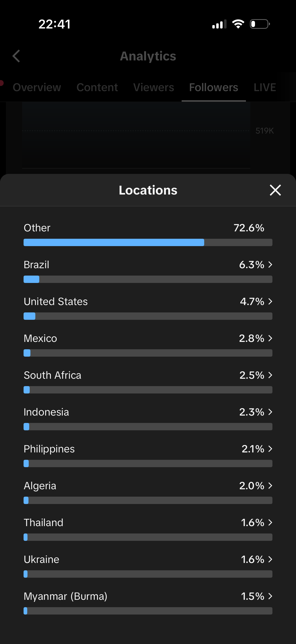
Task: Expand Brazil location details chevron
Action: click(270, 265)
